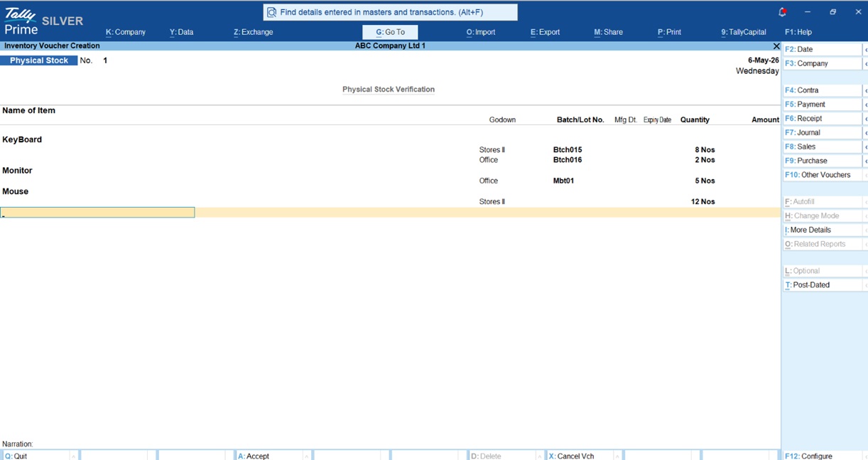Open the E: Export menu
The height and width of the screenshot is (460, 868).
coord(545,32)
